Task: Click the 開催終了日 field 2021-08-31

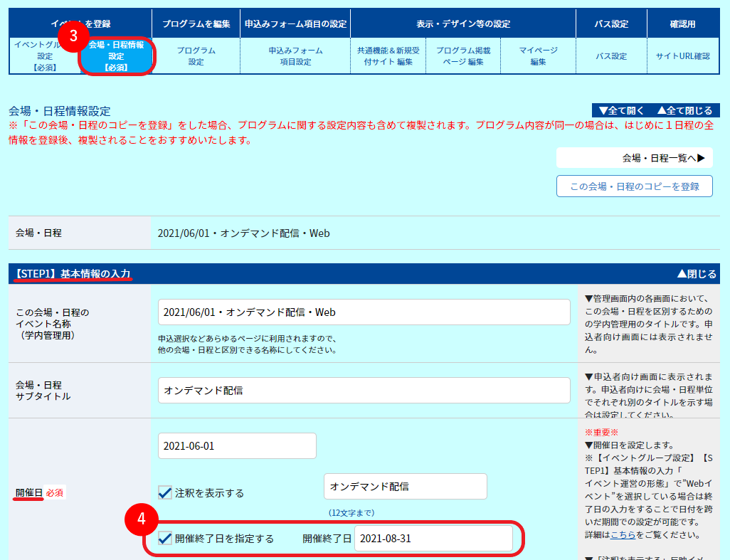Action: click(433, 538)
